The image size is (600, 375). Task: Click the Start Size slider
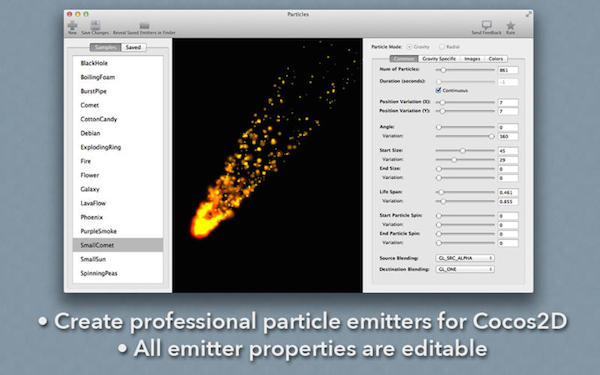click(x=465, y=151)
